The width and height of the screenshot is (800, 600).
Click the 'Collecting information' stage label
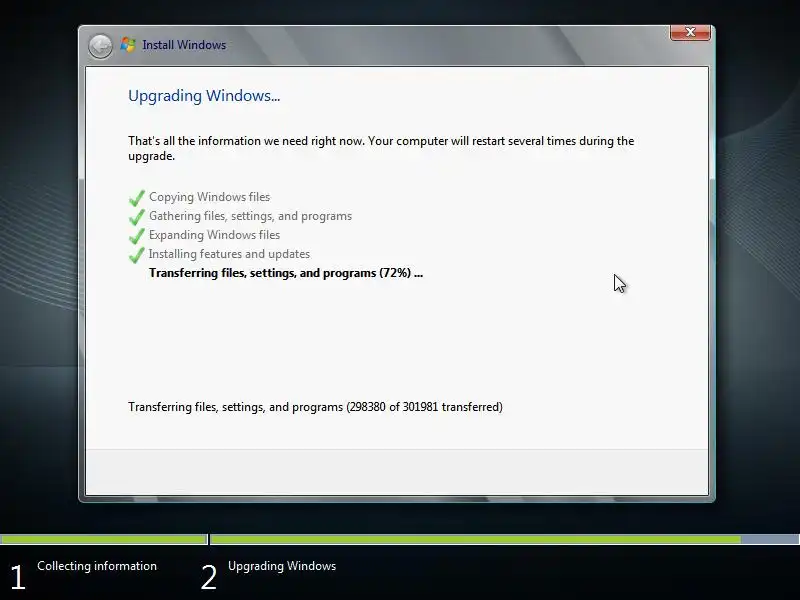tap(97, 566)
